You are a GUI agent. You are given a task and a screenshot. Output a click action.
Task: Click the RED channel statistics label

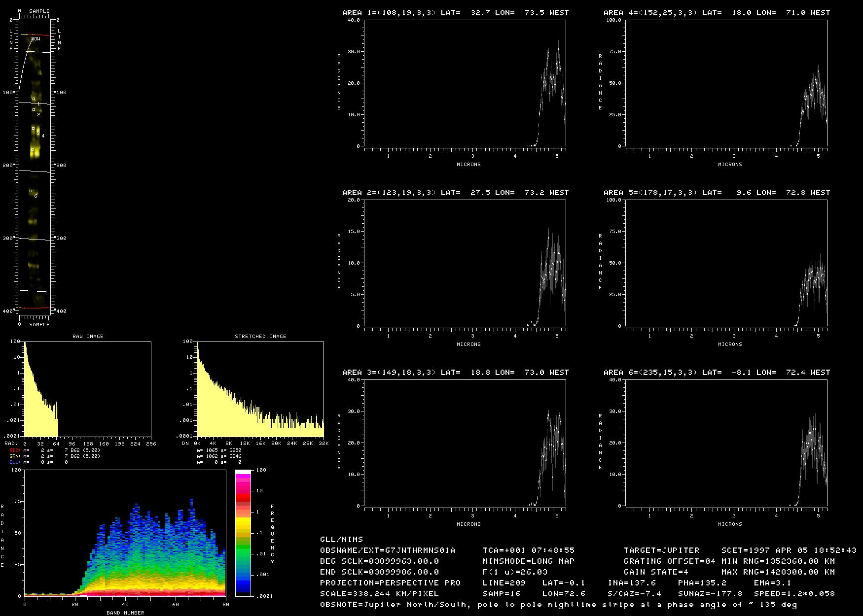(15, 450)
